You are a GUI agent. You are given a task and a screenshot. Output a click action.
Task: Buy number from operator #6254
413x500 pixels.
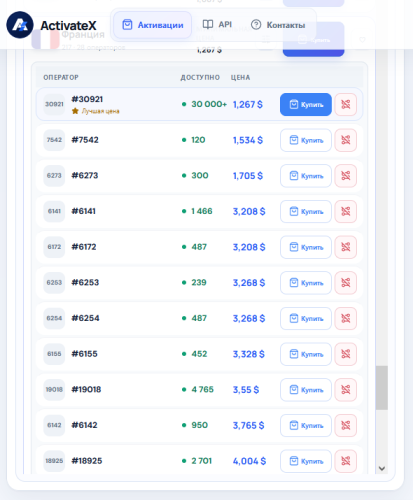click(306, 319)
